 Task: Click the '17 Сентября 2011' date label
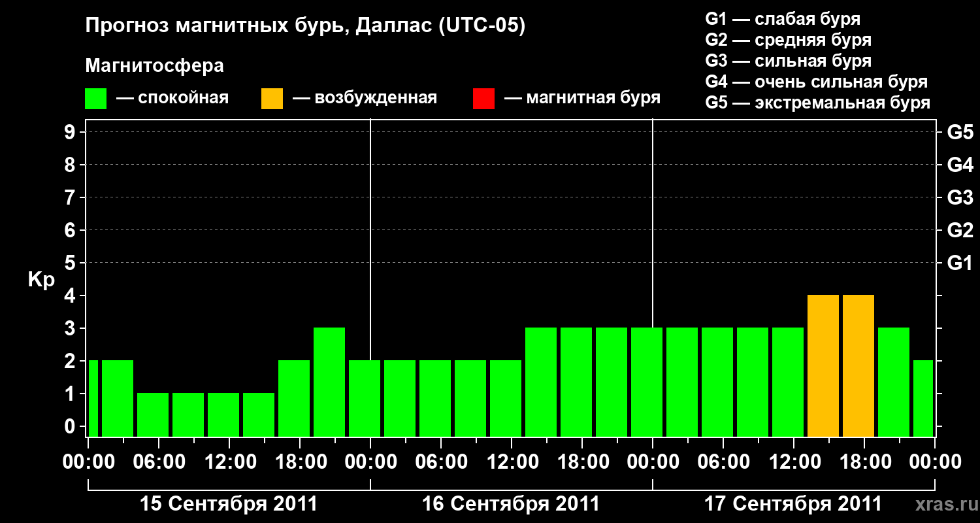(793, 504)
